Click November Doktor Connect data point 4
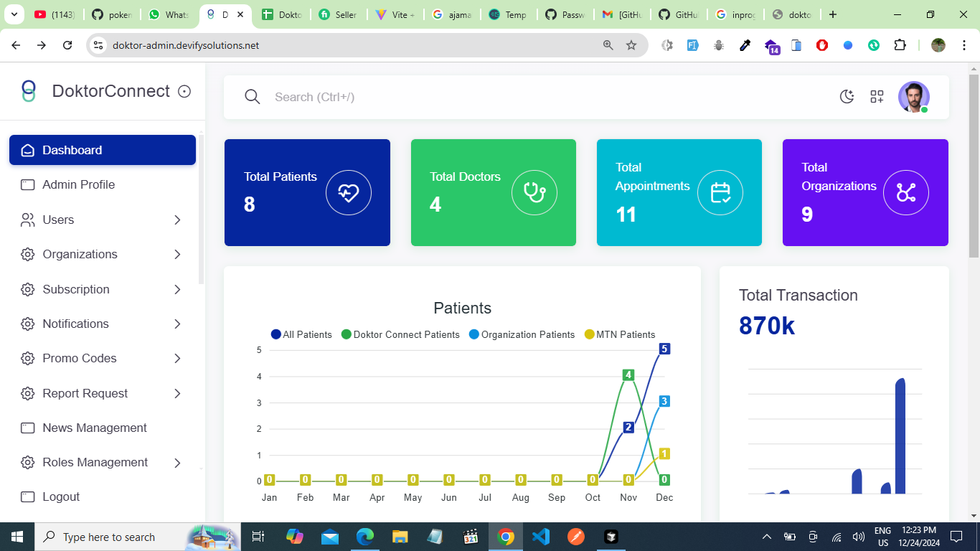The image size is (980, 551). [x=628, y=375]
